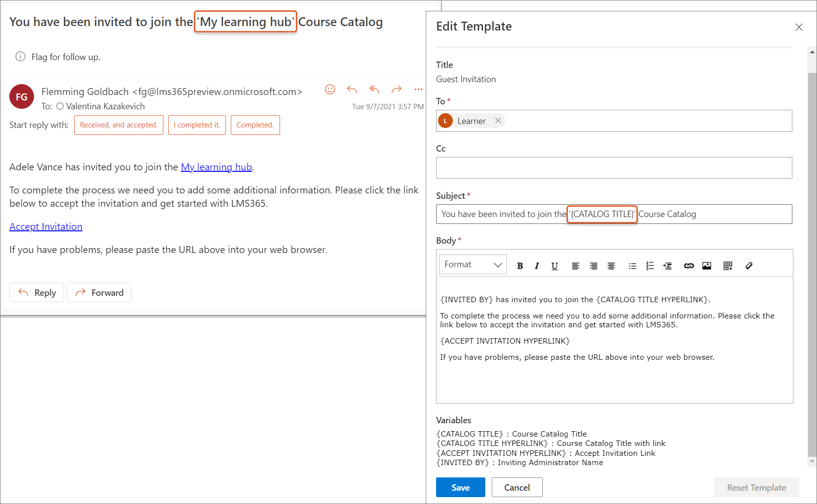Click the underline formatting icon
The image size is (817, 504).
(x=555, y=266)
